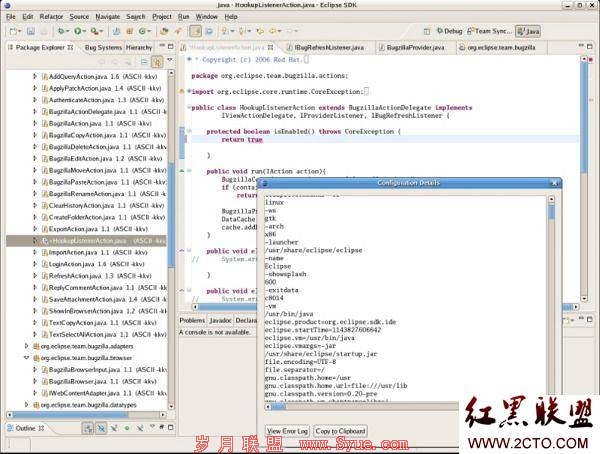Open the Navigate menu
600x454 pixels.
pos(108,17)
